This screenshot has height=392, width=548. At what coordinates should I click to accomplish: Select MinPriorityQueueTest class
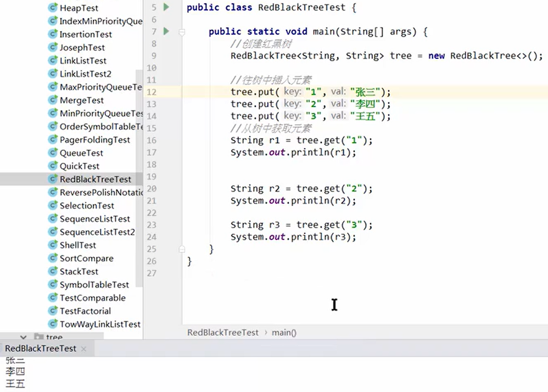point(102,114)
